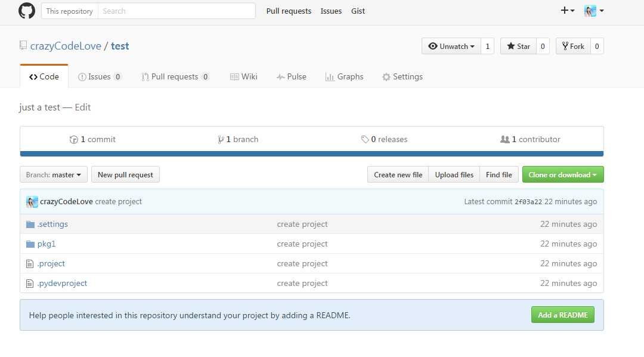Screen dimensions: 644x357
Task: Click create project message in pkg1 row
Action: click(302, 244)
